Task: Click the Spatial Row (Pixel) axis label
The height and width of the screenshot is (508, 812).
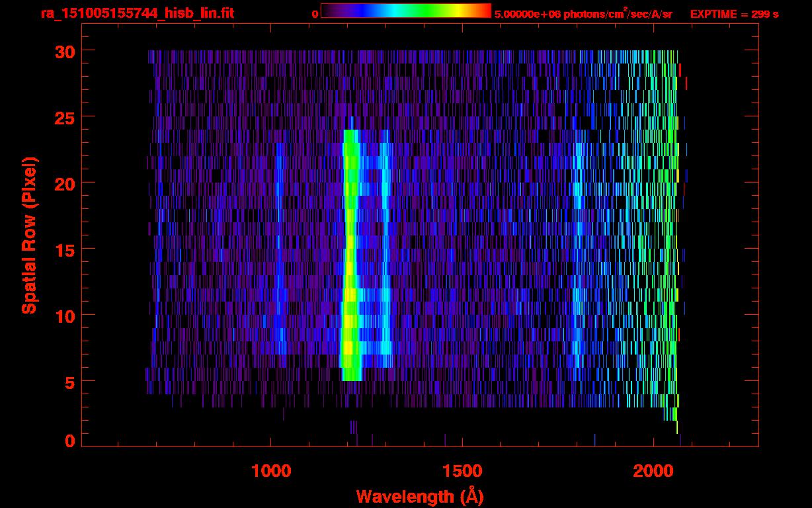Action: (x=28, y=235)
